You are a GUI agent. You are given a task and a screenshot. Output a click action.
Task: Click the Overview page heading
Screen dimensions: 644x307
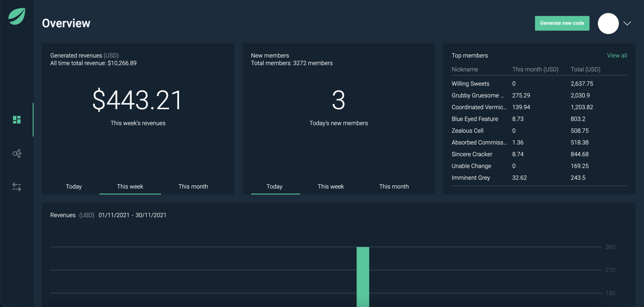coord(66,23)
